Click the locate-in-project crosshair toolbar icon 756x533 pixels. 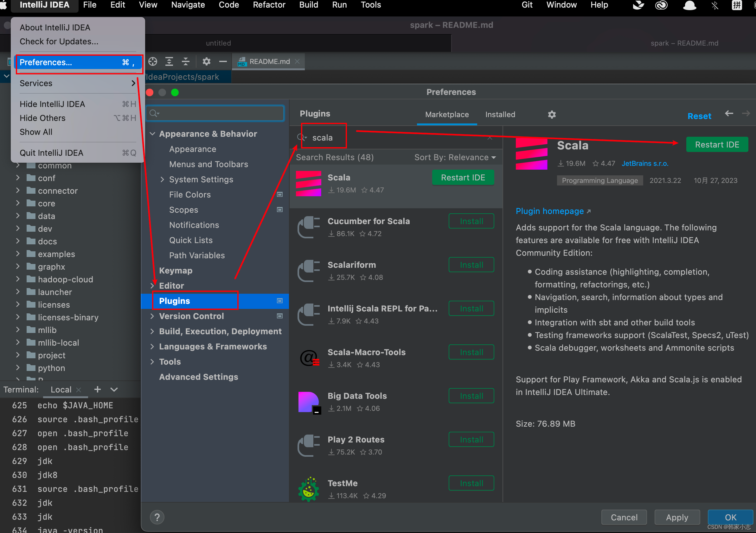[x=152, y=61]
